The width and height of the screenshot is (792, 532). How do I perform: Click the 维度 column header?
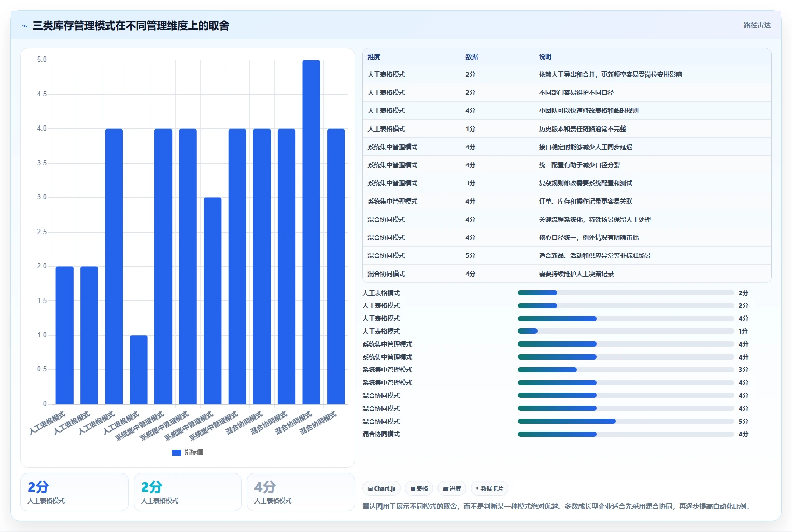(374, 57)
